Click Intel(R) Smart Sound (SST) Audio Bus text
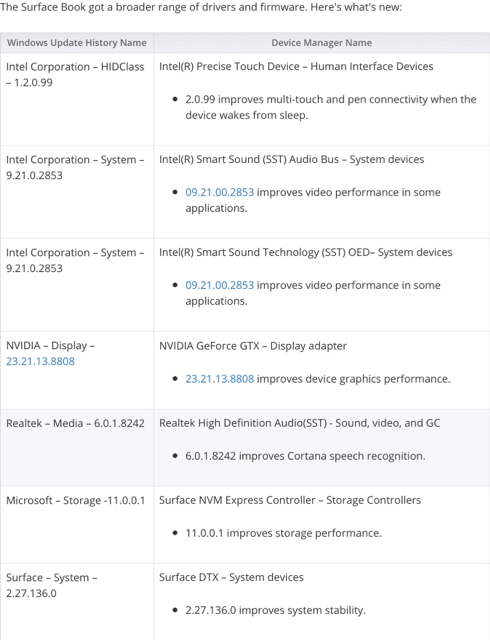This screenshot has width=490, height=640. (x=292, y=159)
